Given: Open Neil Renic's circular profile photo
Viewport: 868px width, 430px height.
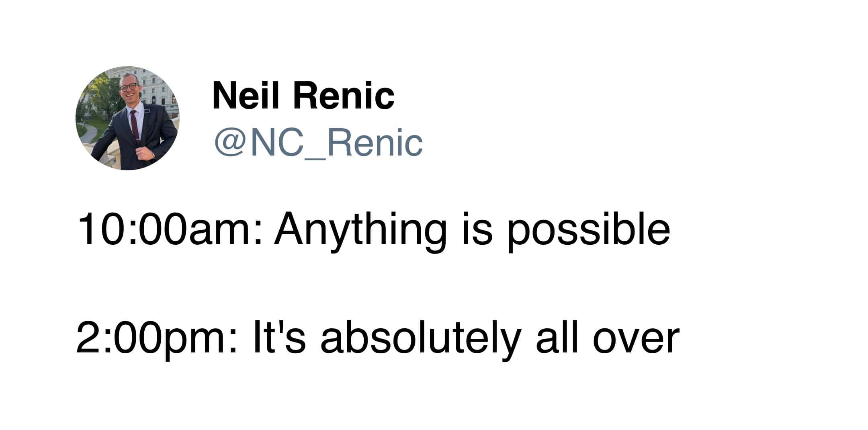Looking at the screenshot, I should pos(127,118).
